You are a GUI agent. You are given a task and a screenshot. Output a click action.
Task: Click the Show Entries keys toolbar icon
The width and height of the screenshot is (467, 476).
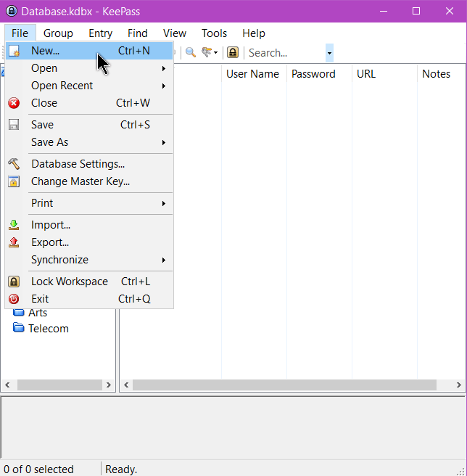207,52
